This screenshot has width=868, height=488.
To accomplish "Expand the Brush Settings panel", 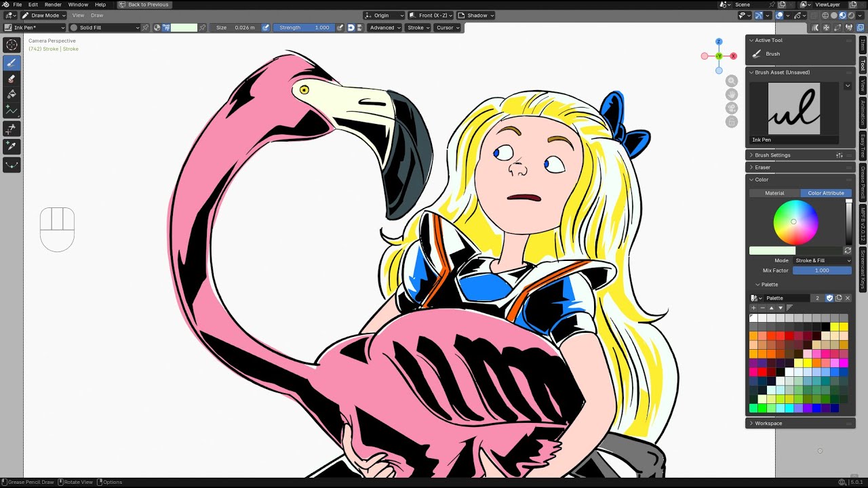I will [x=800, y=155].
